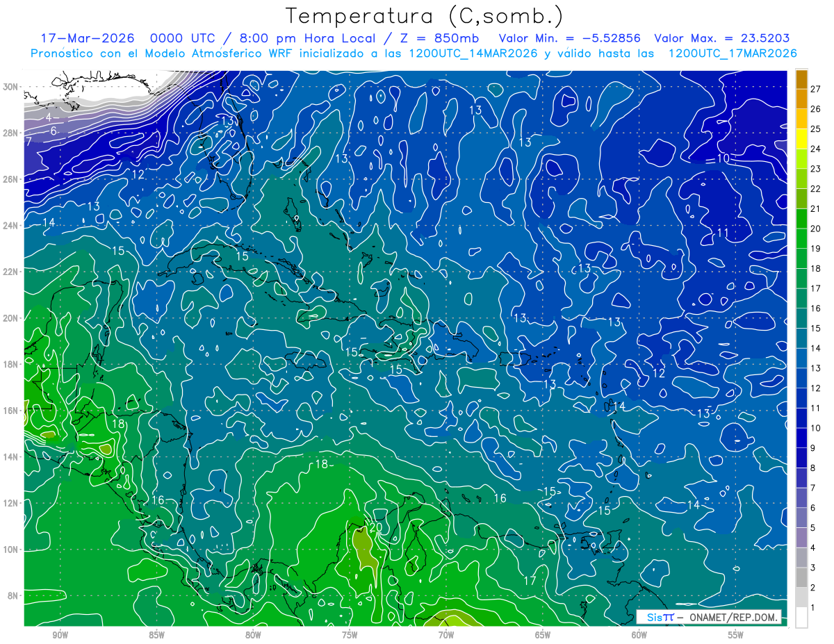Screen dimensions: 834x644
Task: Click the white legend swatch below 1
Action: point(801,617)
